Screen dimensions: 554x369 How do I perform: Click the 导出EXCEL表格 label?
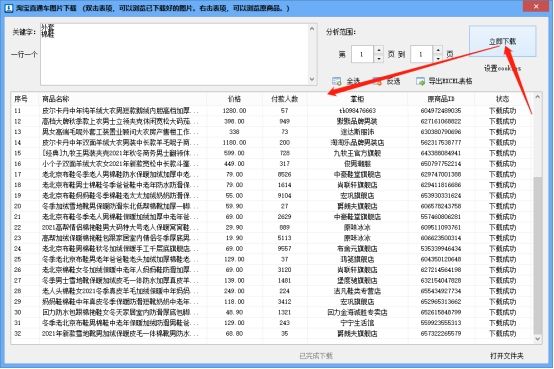point(450,81)
